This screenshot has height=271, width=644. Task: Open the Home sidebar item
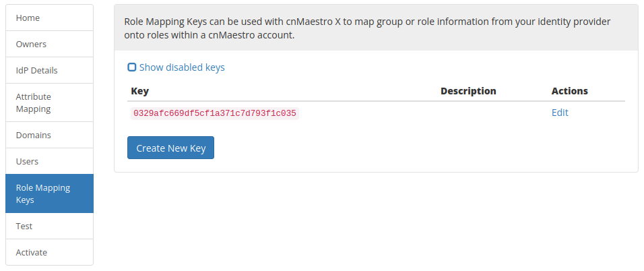(49, 18)
